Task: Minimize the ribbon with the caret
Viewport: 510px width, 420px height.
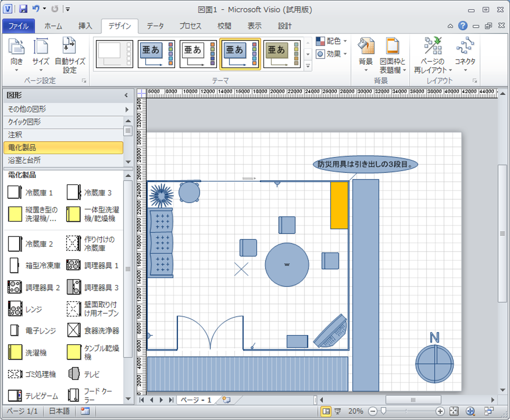Action: (x=450, y=26)
